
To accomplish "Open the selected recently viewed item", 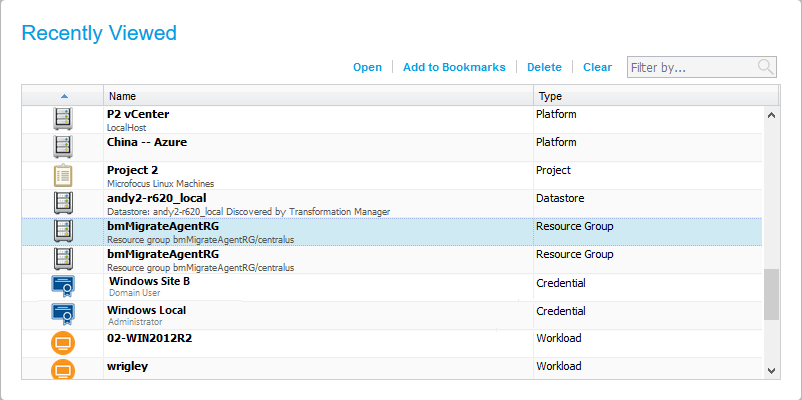I will point(367,67).
